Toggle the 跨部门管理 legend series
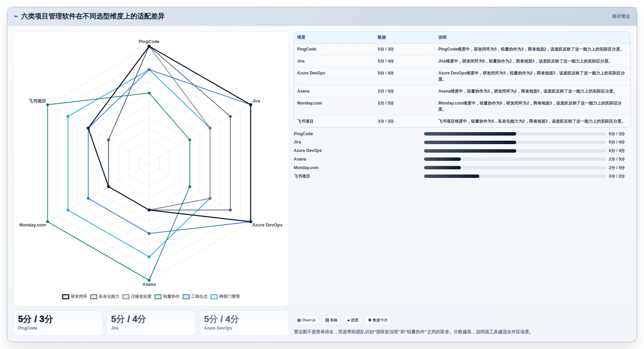Image resolution: width=644 pixels, height=349 pixels. click(225, 297)
